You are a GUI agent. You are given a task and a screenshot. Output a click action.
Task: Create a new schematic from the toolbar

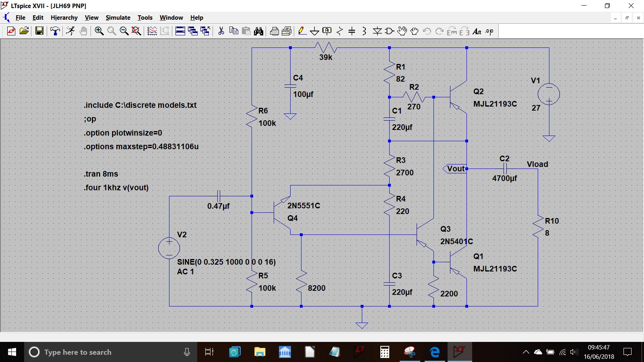(11, 31)
